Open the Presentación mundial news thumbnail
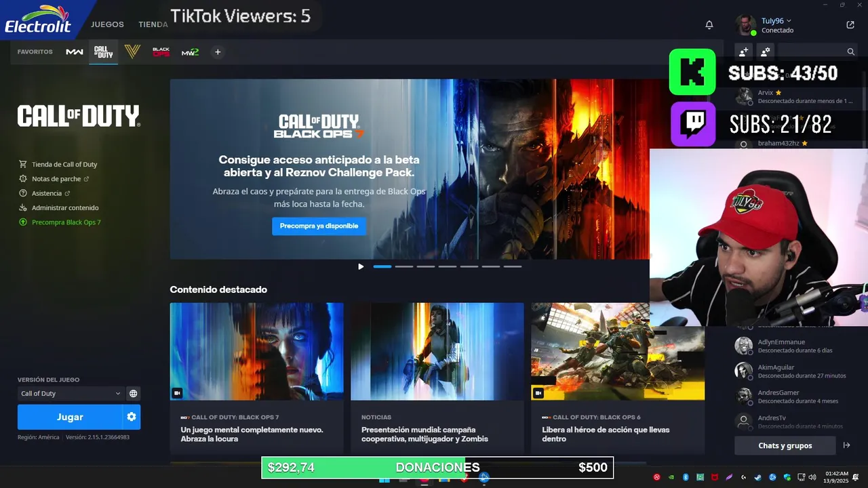 pos(437,352)
